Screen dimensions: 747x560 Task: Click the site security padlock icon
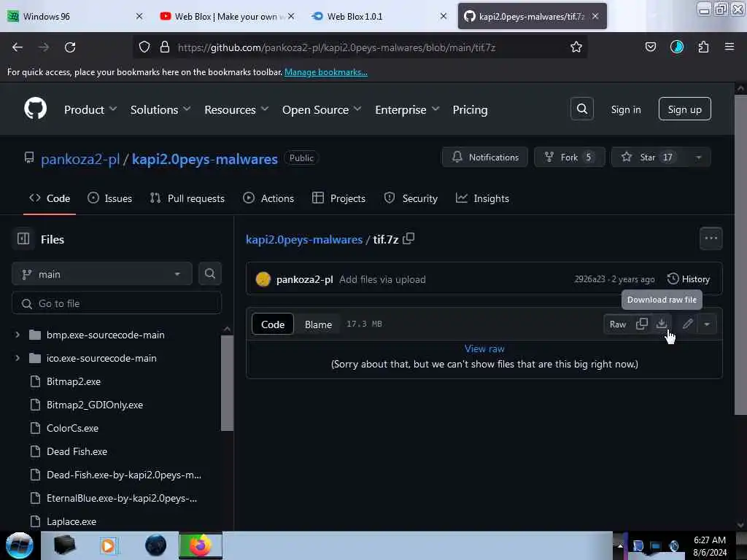tap(165, 47)
